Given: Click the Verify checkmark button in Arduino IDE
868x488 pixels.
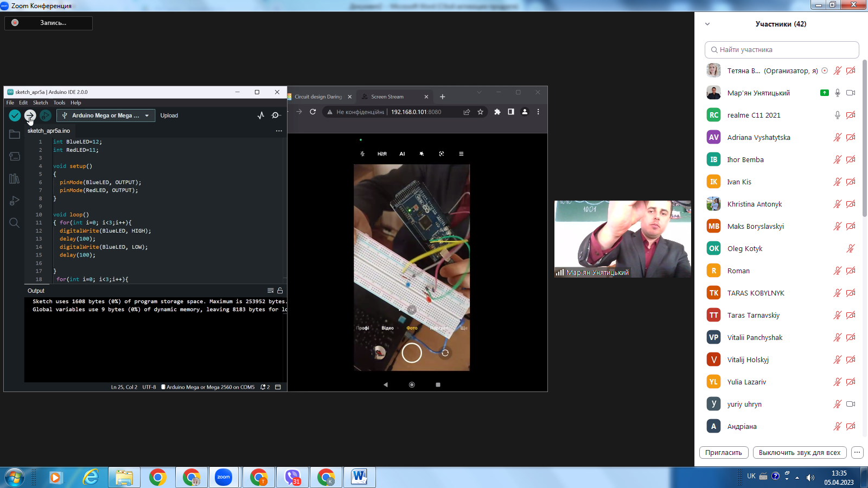Looking at the screenshot, I should point(15,115).
